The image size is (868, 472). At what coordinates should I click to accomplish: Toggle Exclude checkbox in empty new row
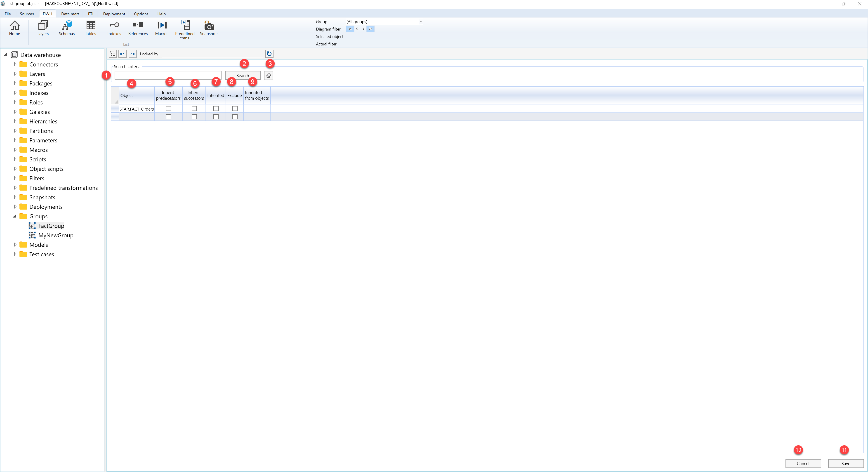point(235,117)
